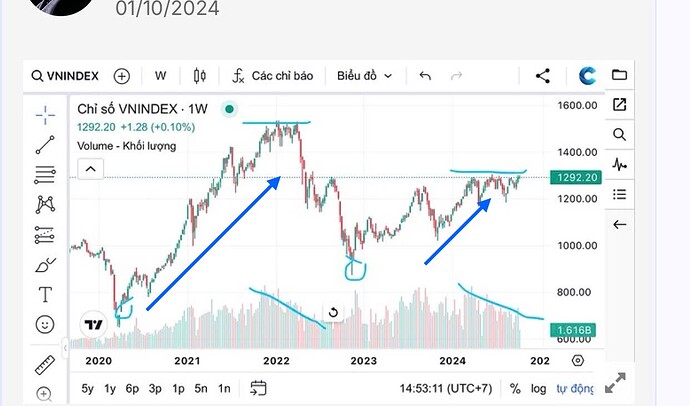Click the 14:53:11 (UTC+7) timezone button

point(445,388)
